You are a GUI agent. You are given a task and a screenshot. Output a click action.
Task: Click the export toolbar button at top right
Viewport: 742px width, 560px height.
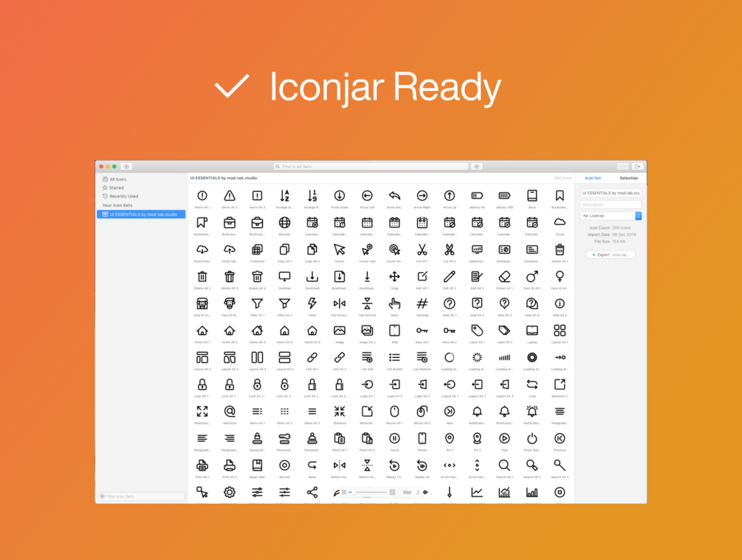637,167
